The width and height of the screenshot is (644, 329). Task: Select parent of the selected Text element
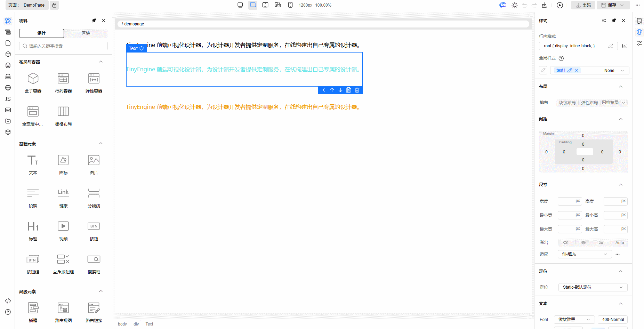click(x=324, y=90)
